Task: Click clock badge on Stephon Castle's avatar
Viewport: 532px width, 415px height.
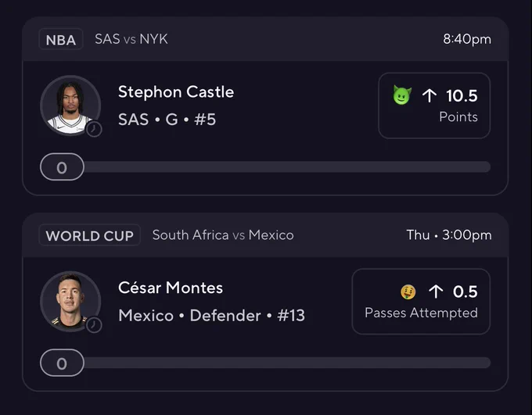Action: (x=94, y=129)
